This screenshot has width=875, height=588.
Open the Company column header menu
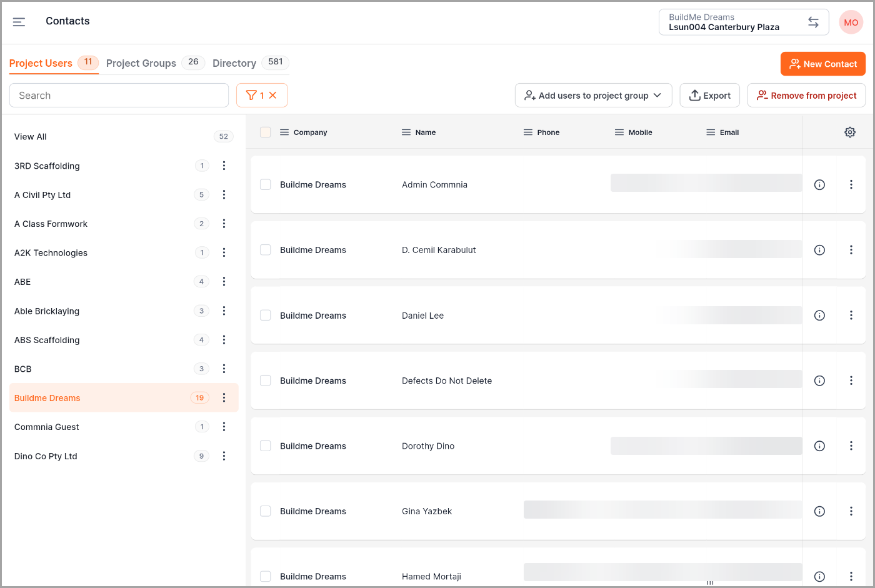[x=284, y=132]
